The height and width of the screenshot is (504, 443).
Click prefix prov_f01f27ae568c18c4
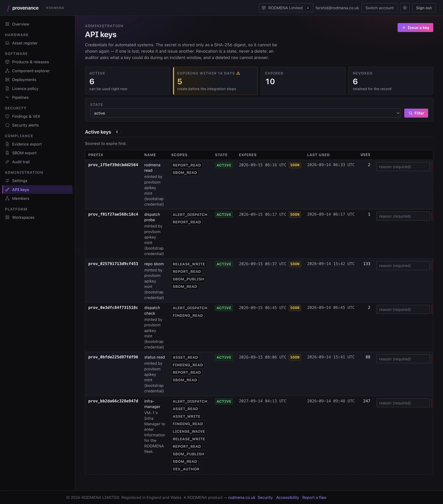coord(113,214)
